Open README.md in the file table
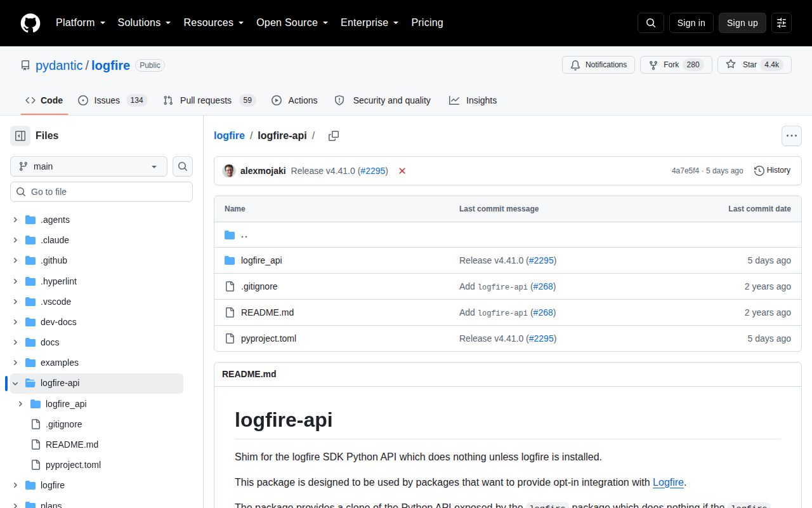 tap(267, 312)
